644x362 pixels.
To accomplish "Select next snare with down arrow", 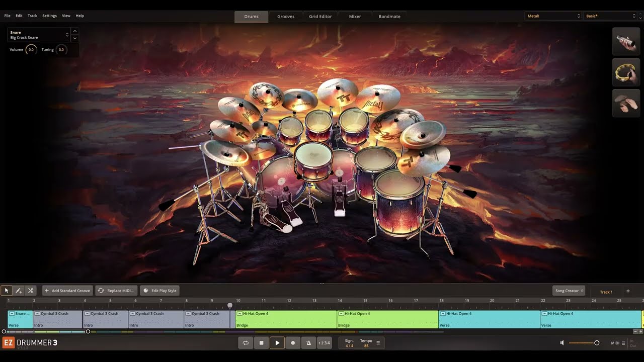I will coord(75,38).
